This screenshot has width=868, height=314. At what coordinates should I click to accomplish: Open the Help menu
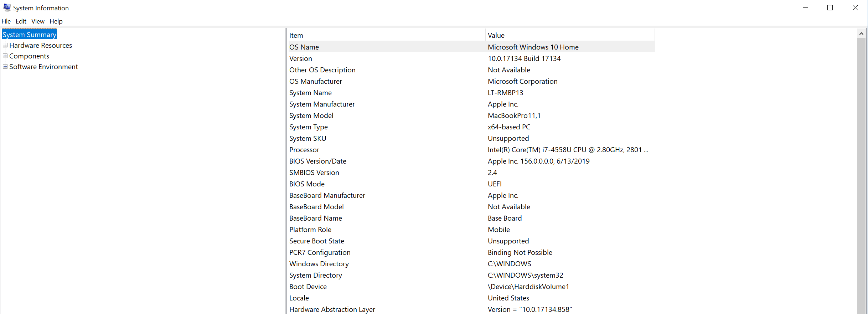56,21
